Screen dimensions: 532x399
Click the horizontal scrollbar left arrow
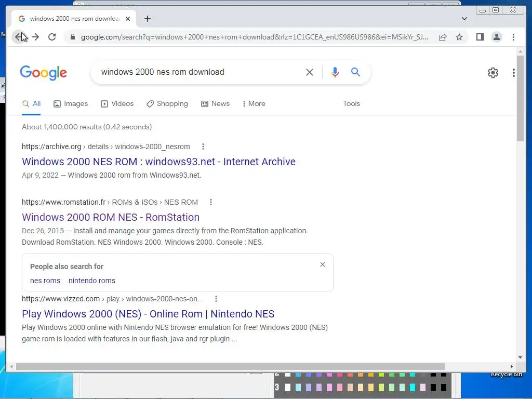click(11, 367)
